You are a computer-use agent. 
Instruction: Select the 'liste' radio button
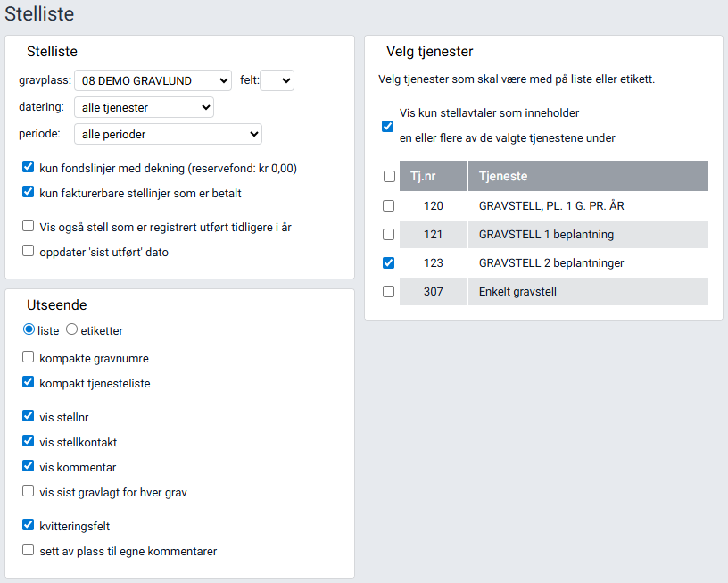point(27,329)
